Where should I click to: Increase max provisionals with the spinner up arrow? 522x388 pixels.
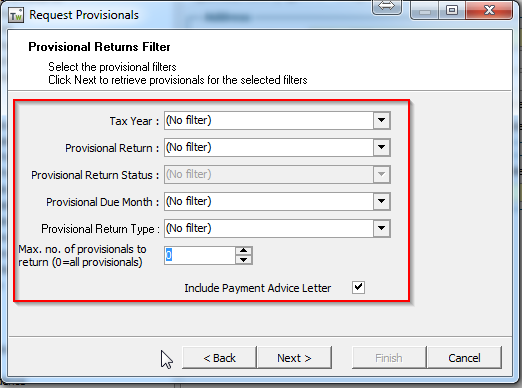coord(244,251)
